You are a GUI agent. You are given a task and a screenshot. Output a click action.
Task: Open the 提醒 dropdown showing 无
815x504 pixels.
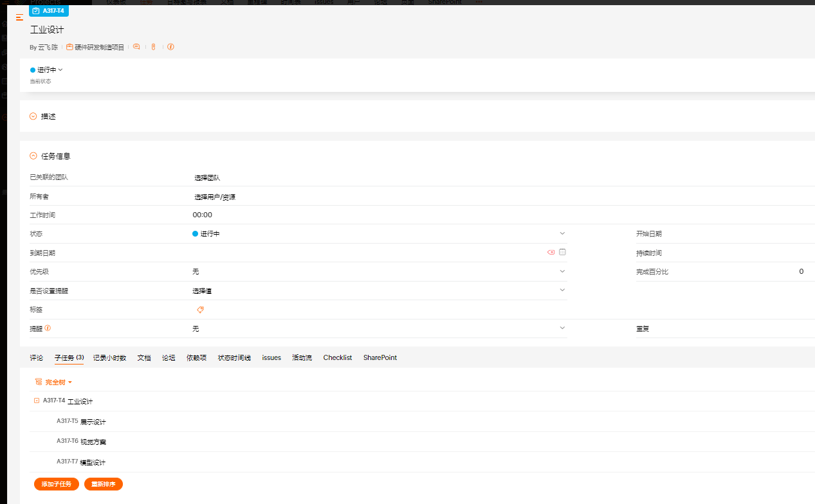[x=379, y=328]
